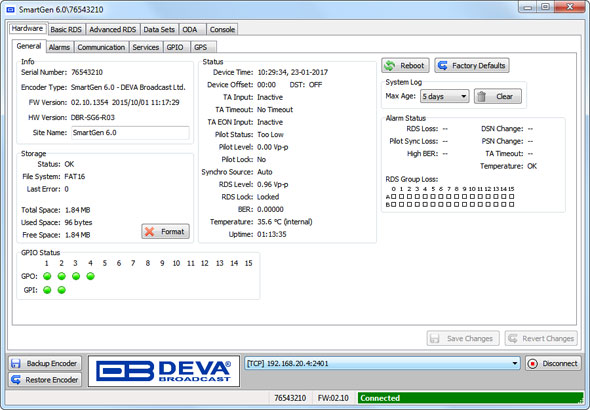
Task: Click the disabled Save Changes button
Action: click(463, 339)
